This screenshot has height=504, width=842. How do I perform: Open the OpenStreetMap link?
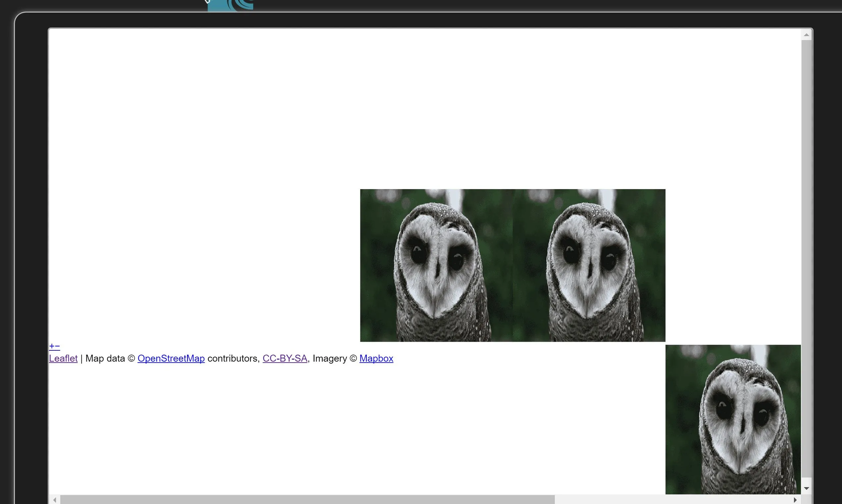(171, 358)
